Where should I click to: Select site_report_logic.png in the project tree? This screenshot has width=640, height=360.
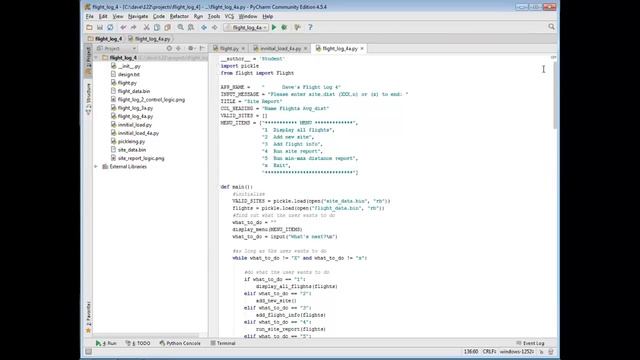(141, 158)
